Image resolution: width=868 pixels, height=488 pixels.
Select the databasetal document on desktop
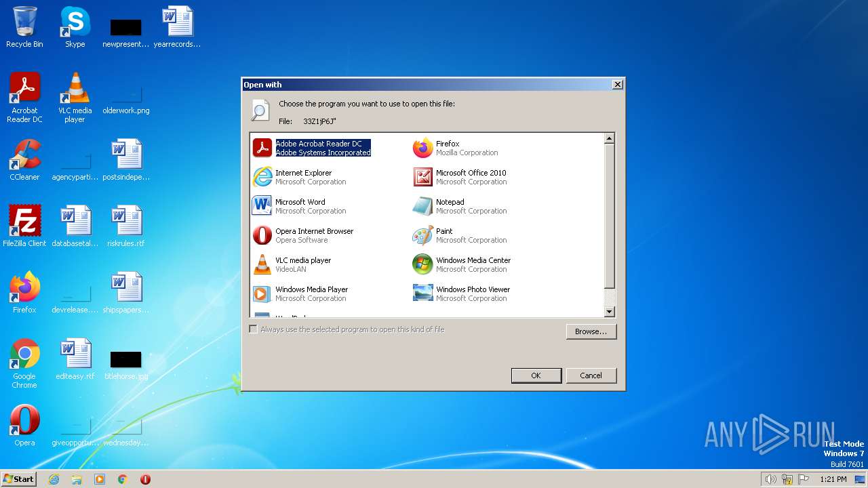coord(75,226)
